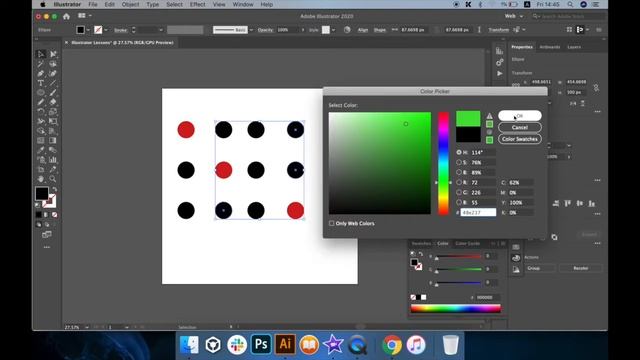This screenshot has height=360, width=640.
Task: Select the H hue radio button
Action: pos(459,152)
